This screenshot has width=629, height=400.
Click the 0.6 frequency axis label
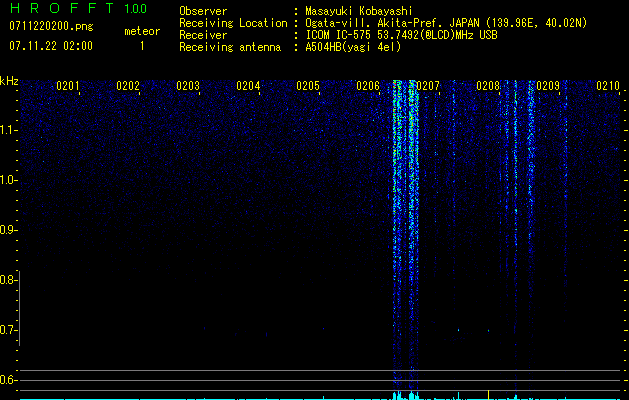(7, 380)
